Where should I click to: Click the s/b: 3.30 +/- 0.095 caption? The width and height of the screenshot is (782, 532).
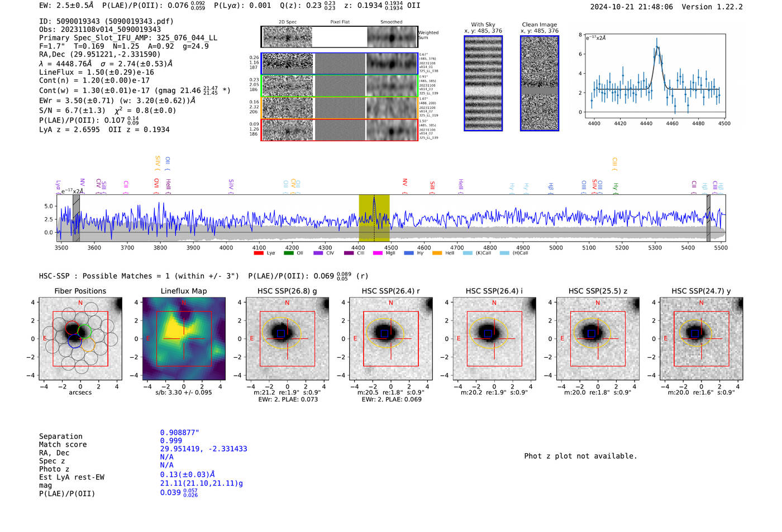pyautogui.click(x=184, y=392)
